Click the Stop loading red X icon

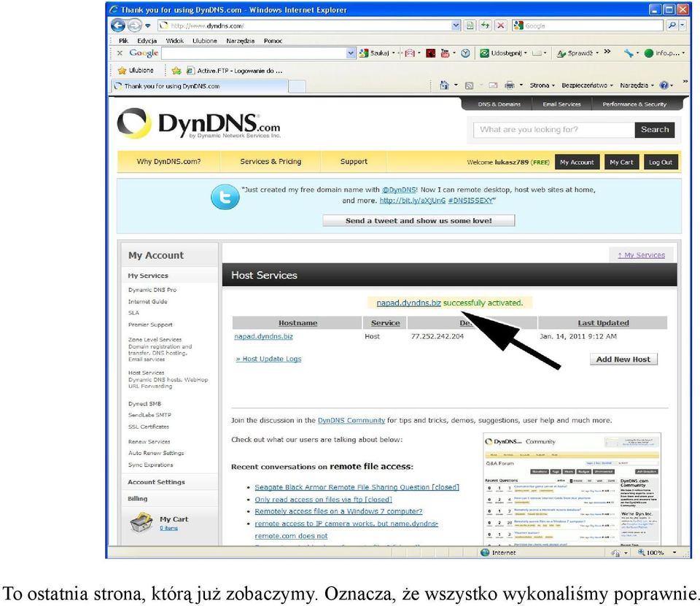(501, 26)
